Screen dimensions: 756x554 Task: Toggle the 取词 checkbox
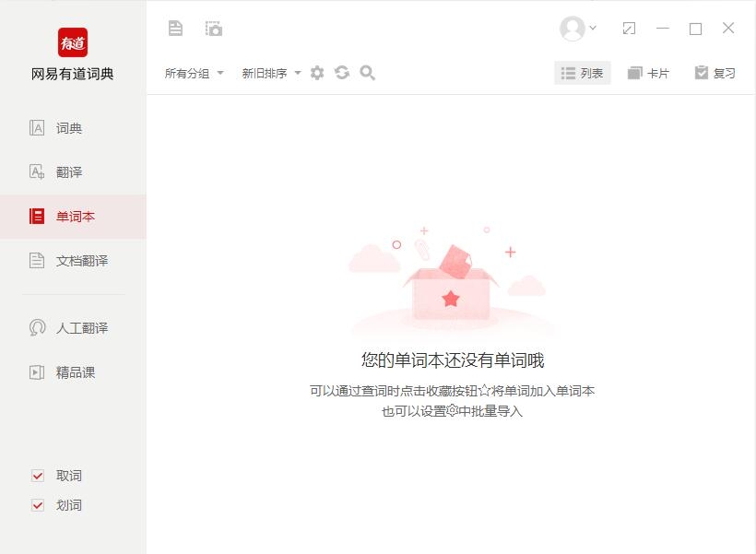pos(38,476)
